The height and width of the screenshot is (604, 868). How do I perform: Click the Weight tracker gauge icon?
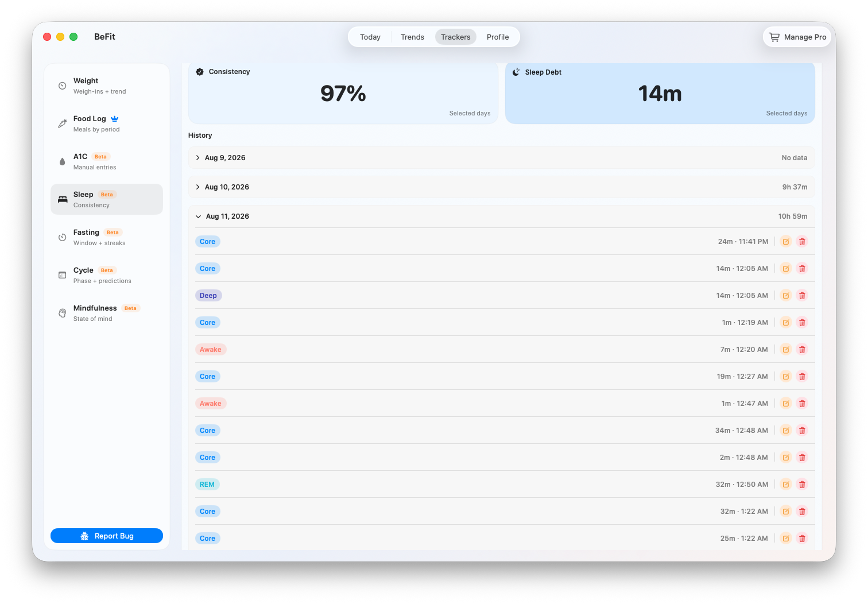click(x=63, y=86)
